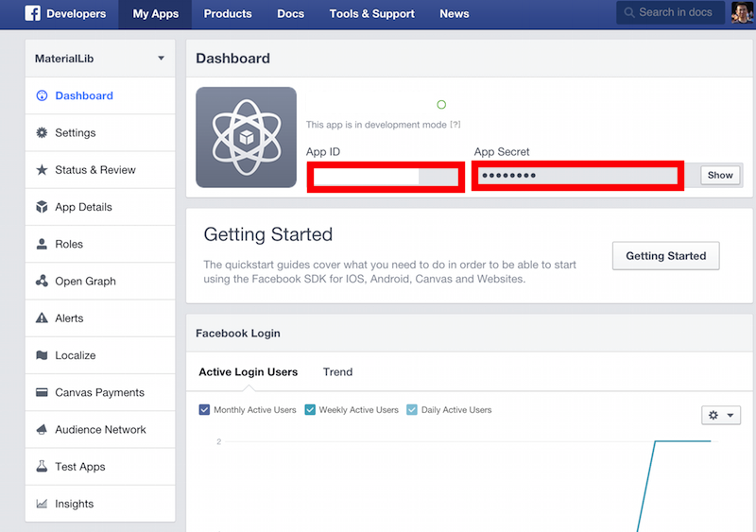Screen dimensions: 756x532
Task: Uncheck Monthly Active Users checkbox
Action: point(204,409)
